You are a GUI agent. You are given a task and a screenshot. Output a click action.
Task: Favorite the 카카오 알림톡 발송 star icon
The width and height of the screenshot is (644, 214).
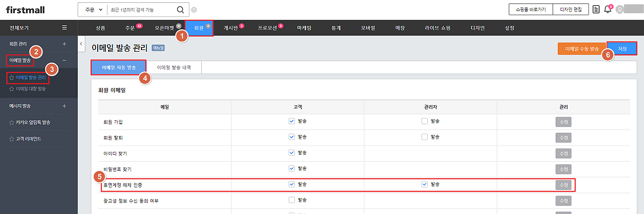(x=11, y=123)
